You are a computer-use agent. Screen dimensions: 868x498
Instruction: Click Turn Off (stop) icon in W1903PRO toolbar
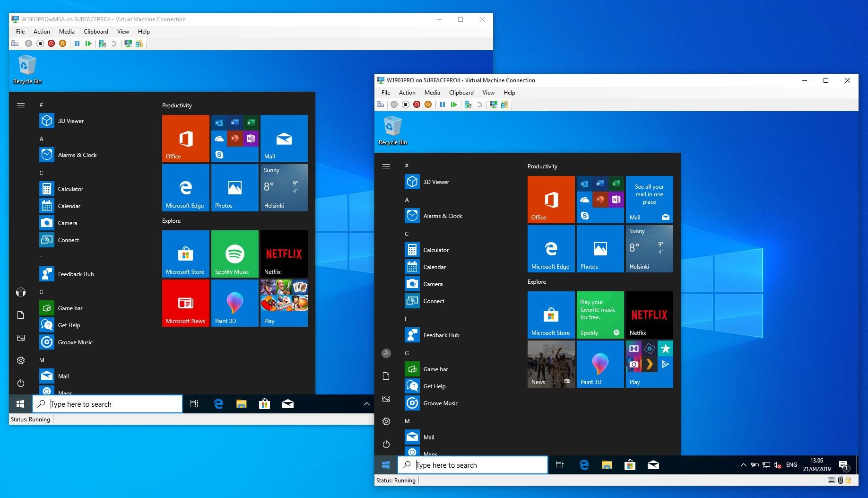pyautogui.click(x=405, y=105)
